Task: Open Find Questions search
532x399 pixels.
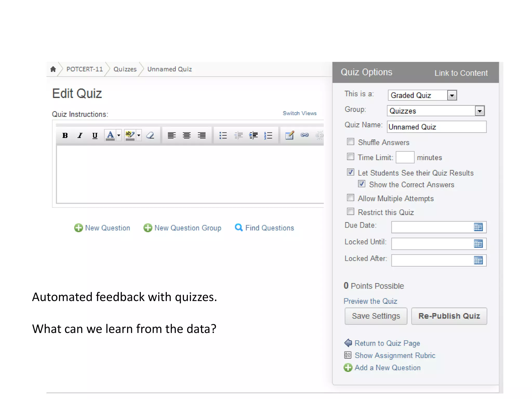Action: coord(264,228)
